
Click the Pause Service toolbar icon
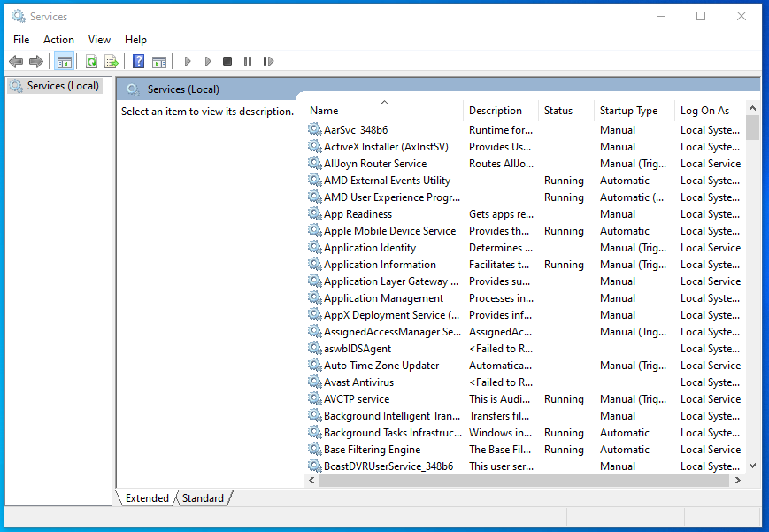click(248, 61)
